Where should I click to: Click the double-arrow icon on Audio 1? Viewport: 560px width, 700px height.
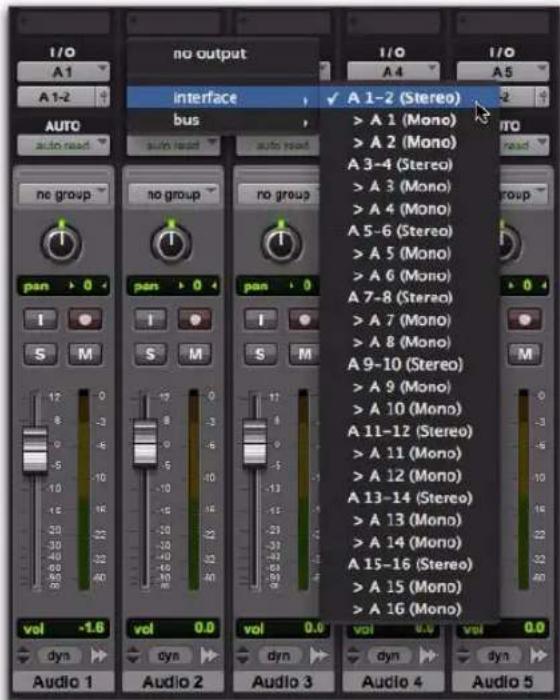(99, 655)
